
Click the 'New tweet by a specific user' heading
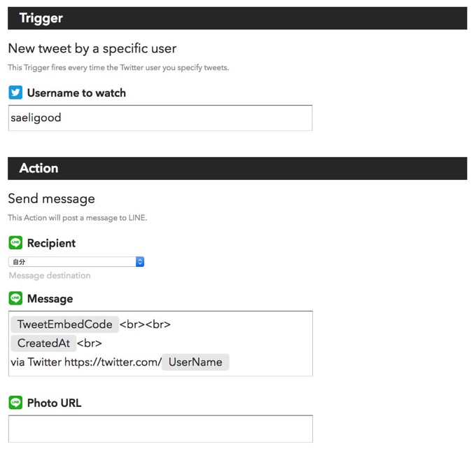pos(92,48)
